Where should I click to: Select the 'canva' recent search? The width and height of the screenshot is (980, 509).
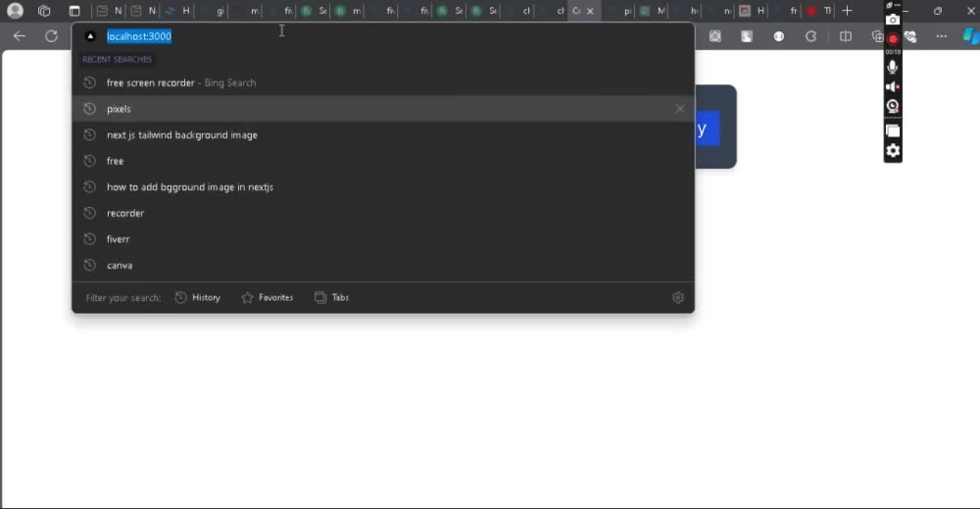tap(383, 265)
